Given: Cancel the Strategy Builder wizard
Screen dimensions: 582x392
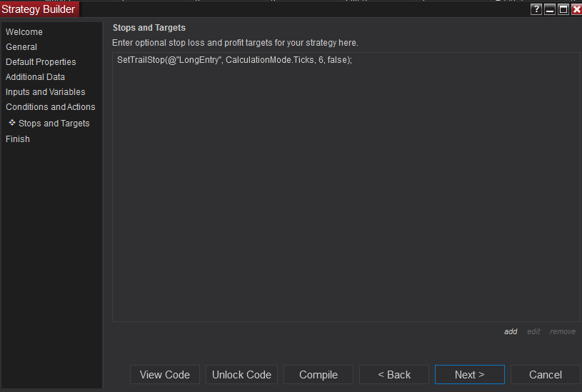Looking at the screenshot, I should pos(546,375).
